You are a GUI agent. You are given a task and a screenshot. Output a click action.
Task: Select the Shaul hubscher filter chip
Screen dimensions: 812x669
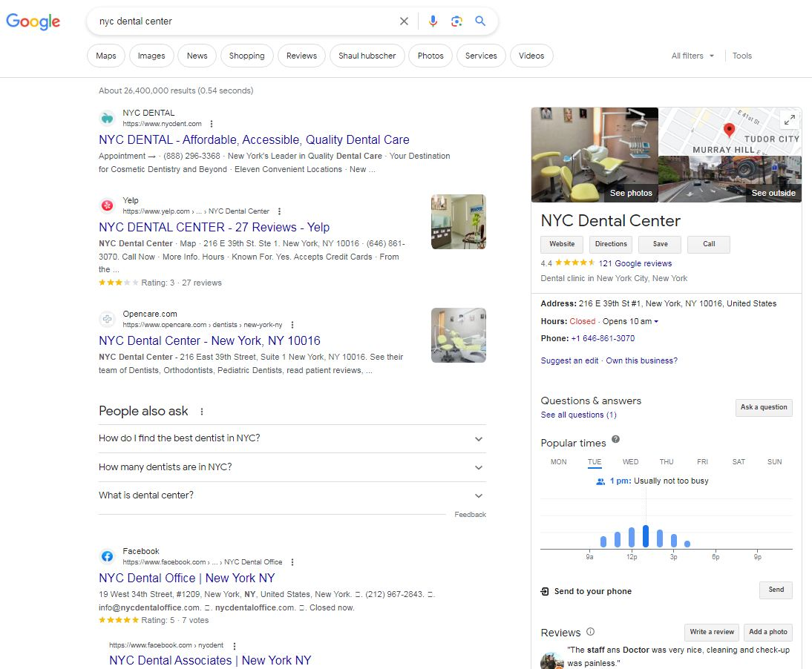point(367,56)
